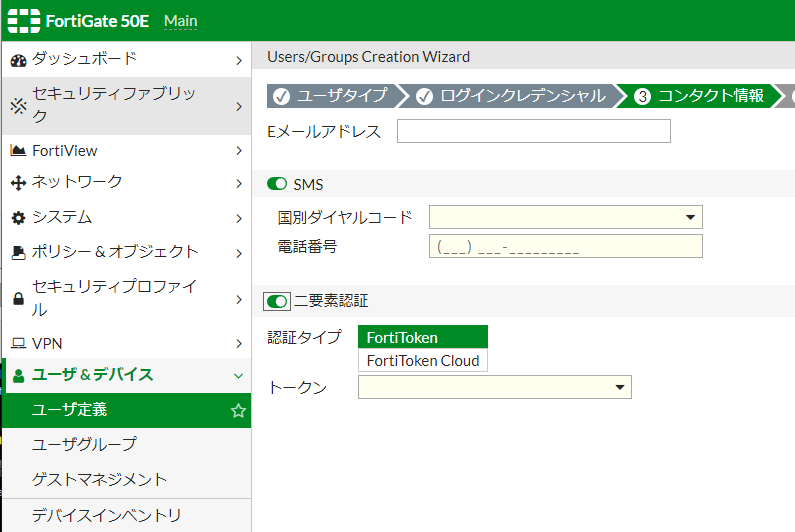Image resolution: width=795 pixels, height=532 pixels.
Task: Expand ネットワーク chevron arrow
Action: (x=239, y=184)
